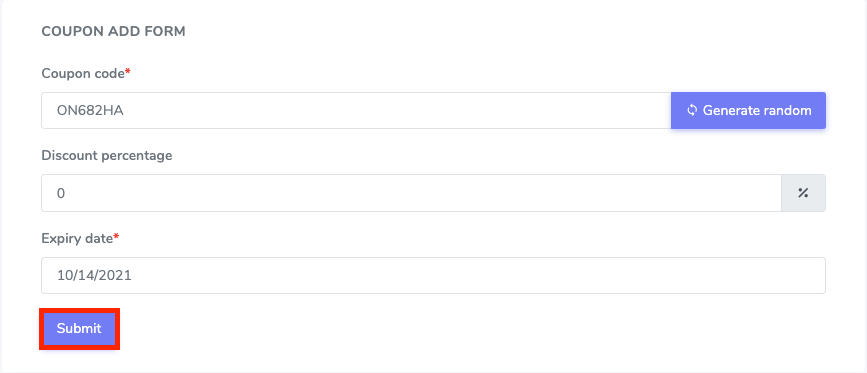
Task: Click the 0 value in discount field
Action: point(61,193)
